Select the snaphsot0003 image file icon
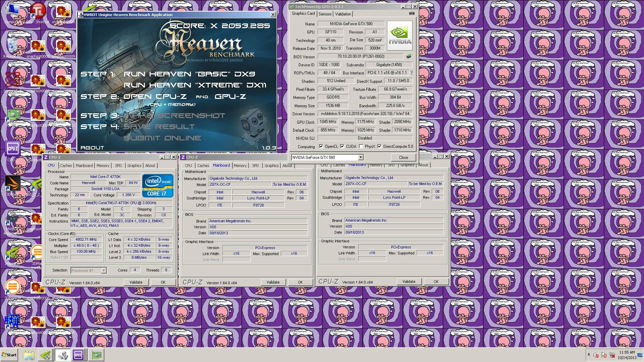 38,83
